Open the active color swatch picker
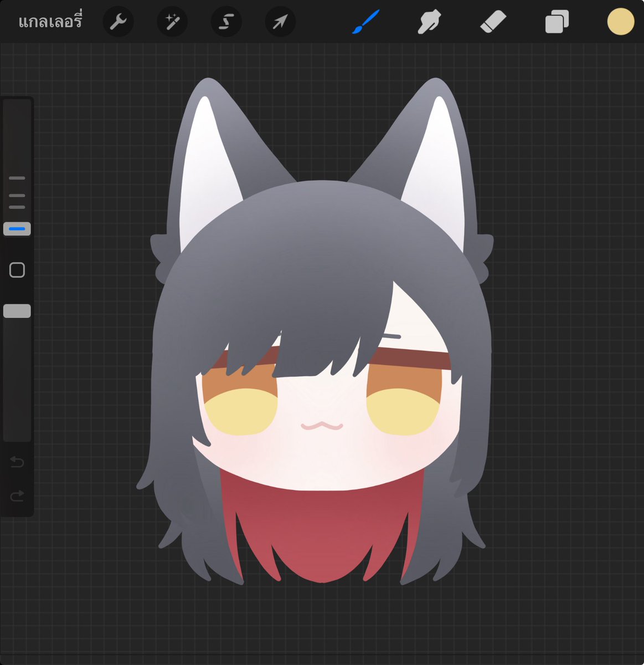 621,22
